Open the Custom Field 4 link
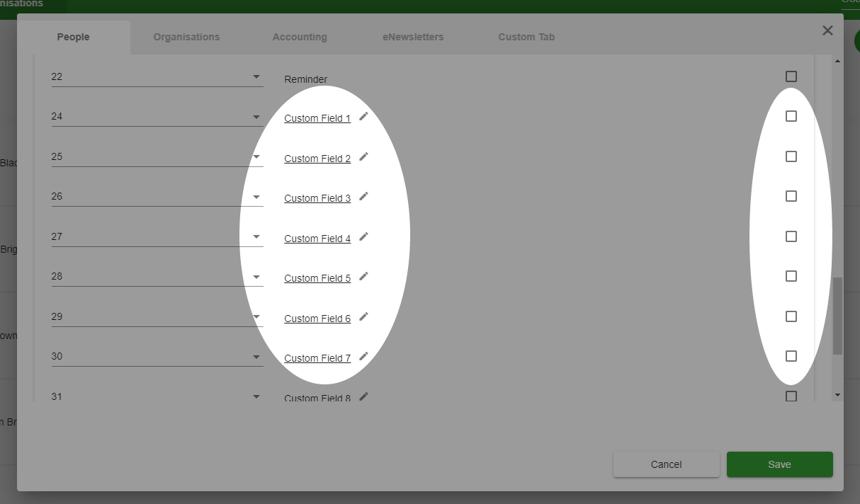The width and height of the screenshot is (860, 504). (x=317, y=239)
